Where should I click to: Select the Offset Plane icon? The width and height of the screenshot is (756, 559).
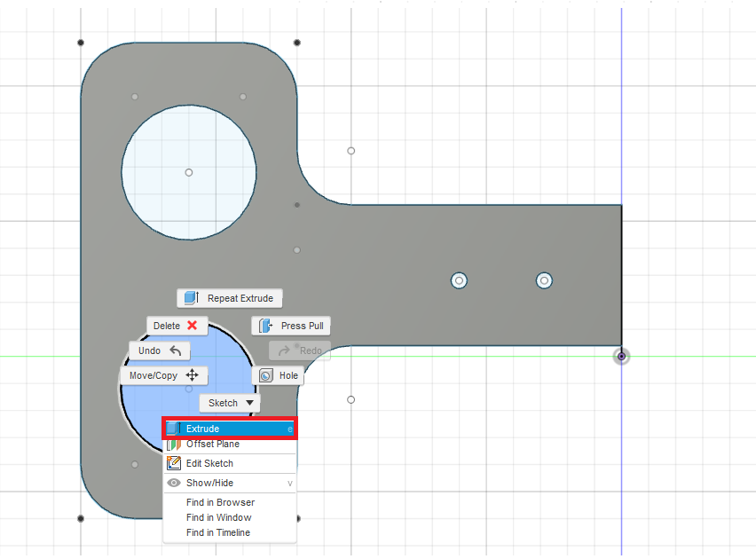[173, 444]
